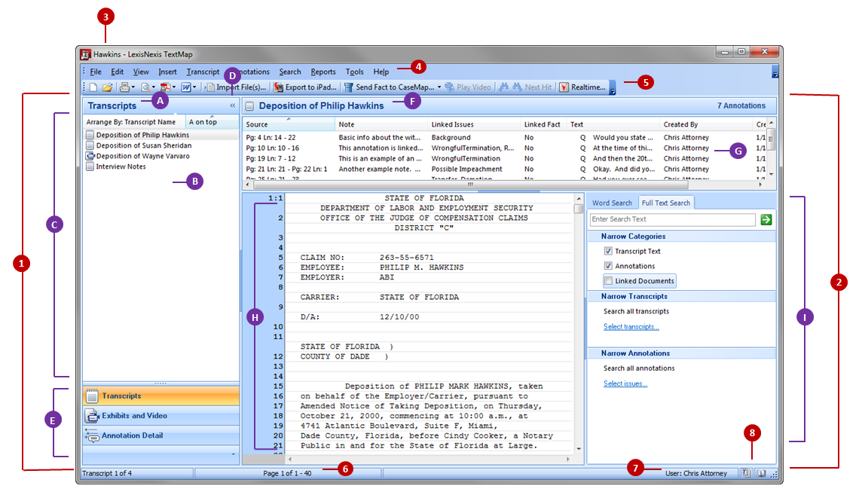Open the navigation pane configure arrow below Annotation Detail

233,454
